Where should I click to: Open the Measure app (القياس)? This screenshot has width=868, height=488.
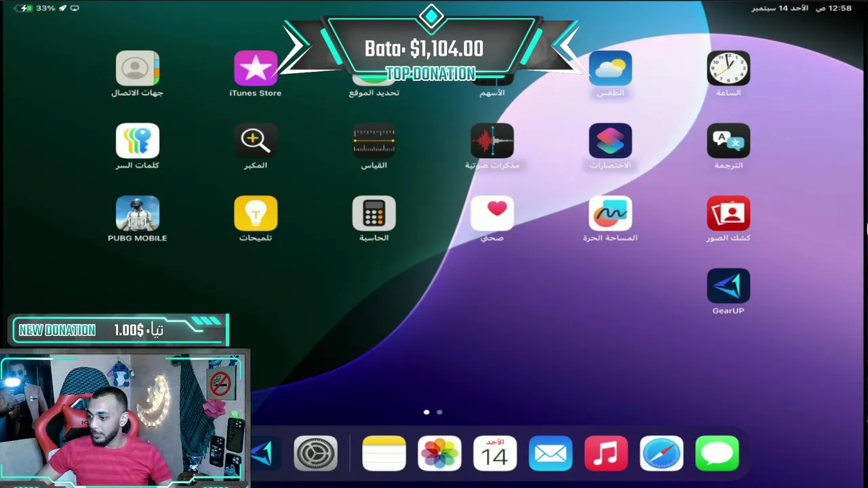(374, 140)
